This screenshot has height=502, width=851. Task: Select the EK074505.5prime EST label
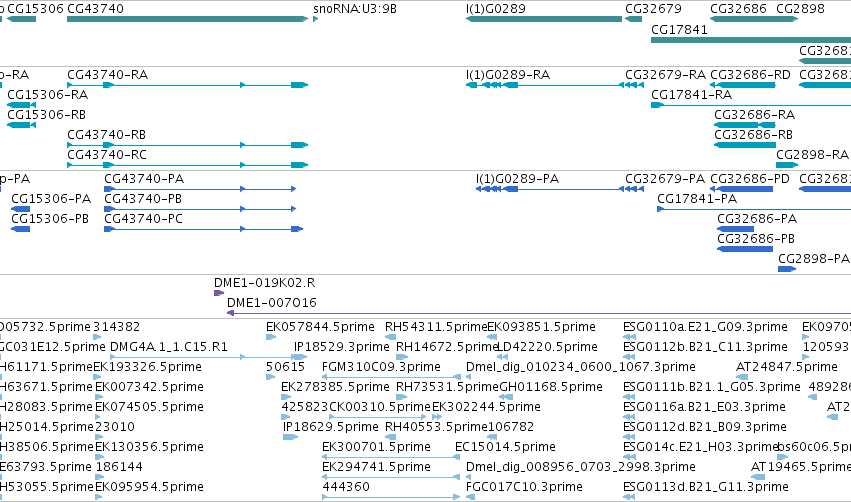[149, 408]
